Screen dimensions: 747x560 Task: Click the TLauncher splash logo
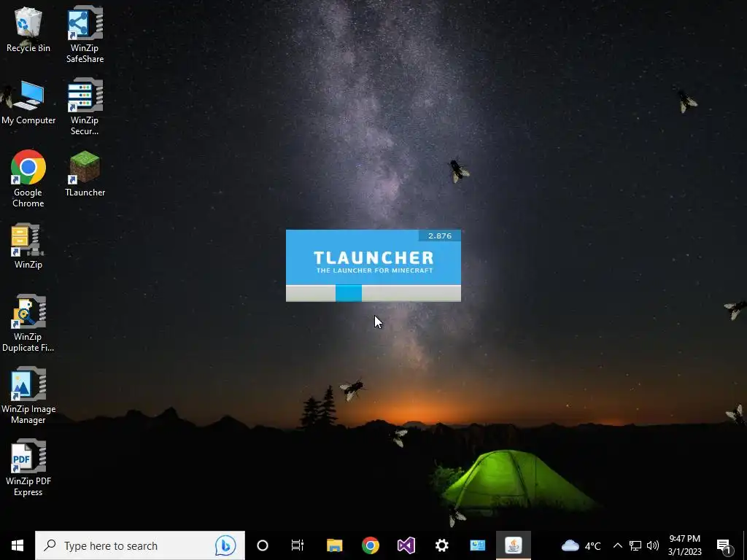pyautogui.click(x=373, y=262)
